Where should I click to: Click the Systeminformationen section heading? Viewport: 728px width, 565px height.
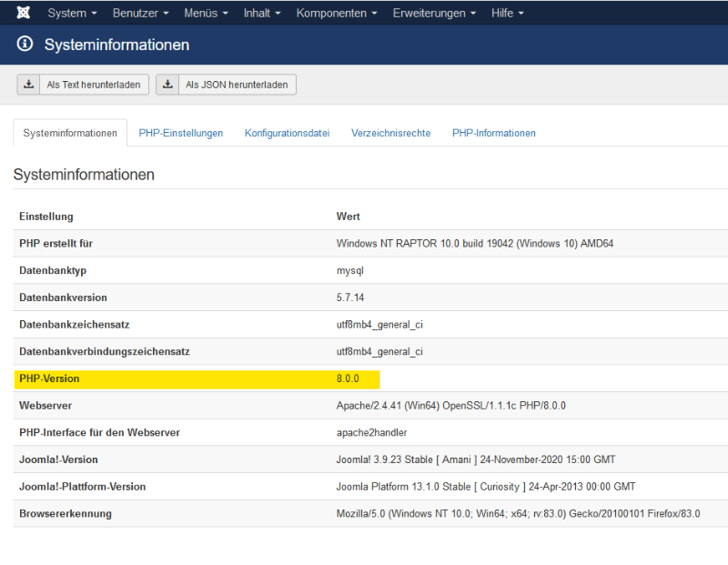pyautogui.click(x=84, y=175)
